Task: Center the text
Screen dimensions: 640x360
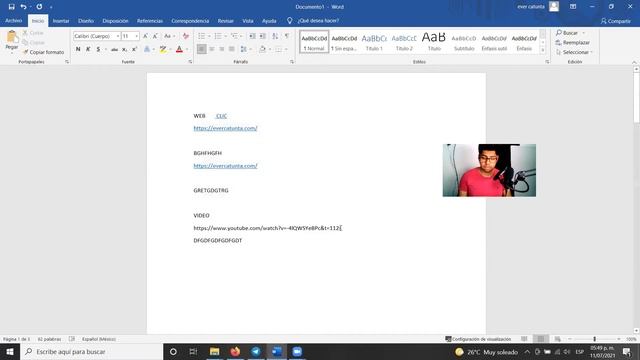Action: [x=212, y=49]
